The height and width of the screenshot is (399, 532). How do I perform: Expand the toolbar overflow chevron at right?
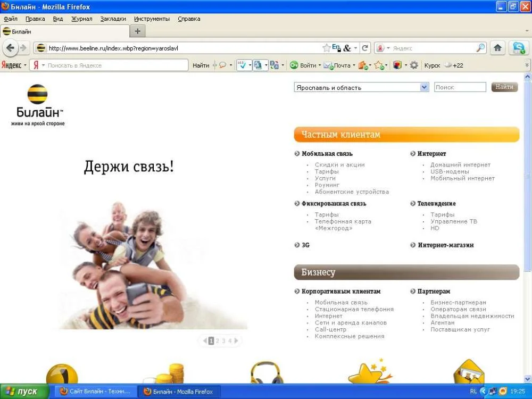[x=527, y=65]
